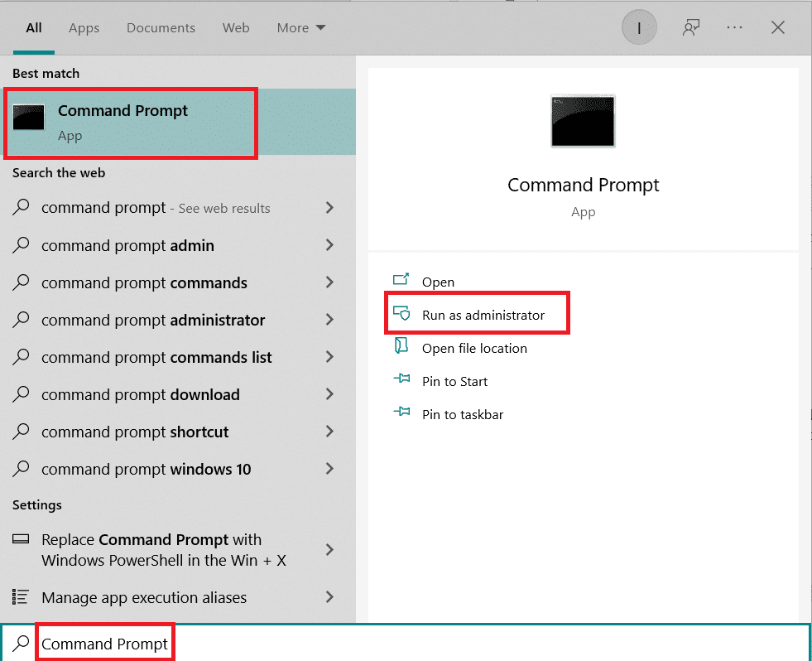Open the More filter dropdown
Image resolution: width=812 pixels, height=661 pixels.
[300, 27]
